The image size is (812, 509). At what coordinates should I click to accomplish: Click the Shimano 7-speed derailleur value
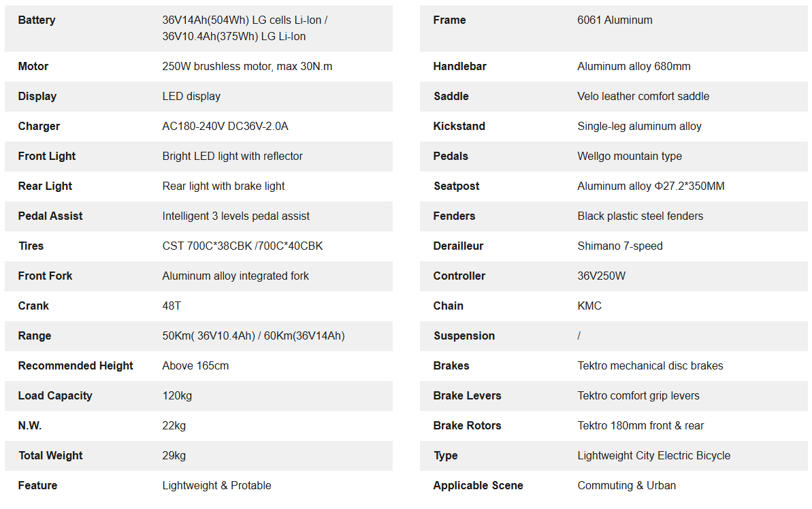(620, 246)
